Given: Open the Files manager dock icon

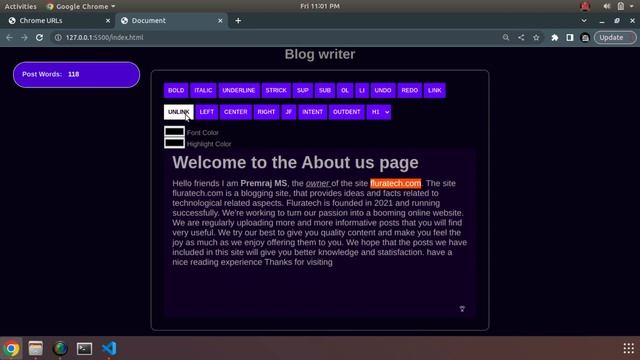Looking at the screenshot, I should click(36, 349).
